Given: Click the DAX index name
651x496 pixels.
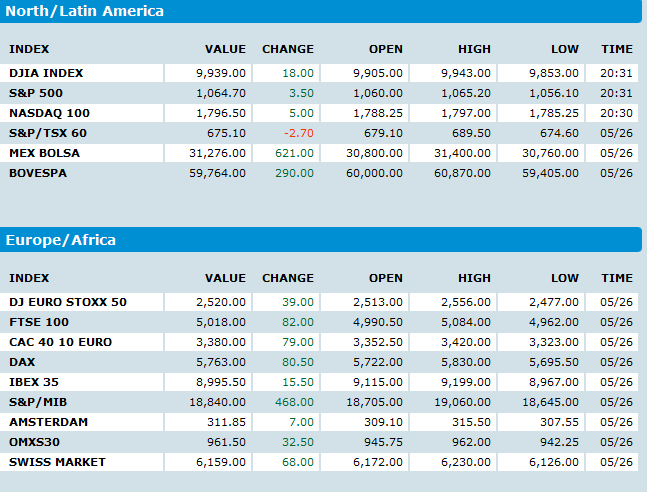Looking at the screenshot, I should pos(22,362).
